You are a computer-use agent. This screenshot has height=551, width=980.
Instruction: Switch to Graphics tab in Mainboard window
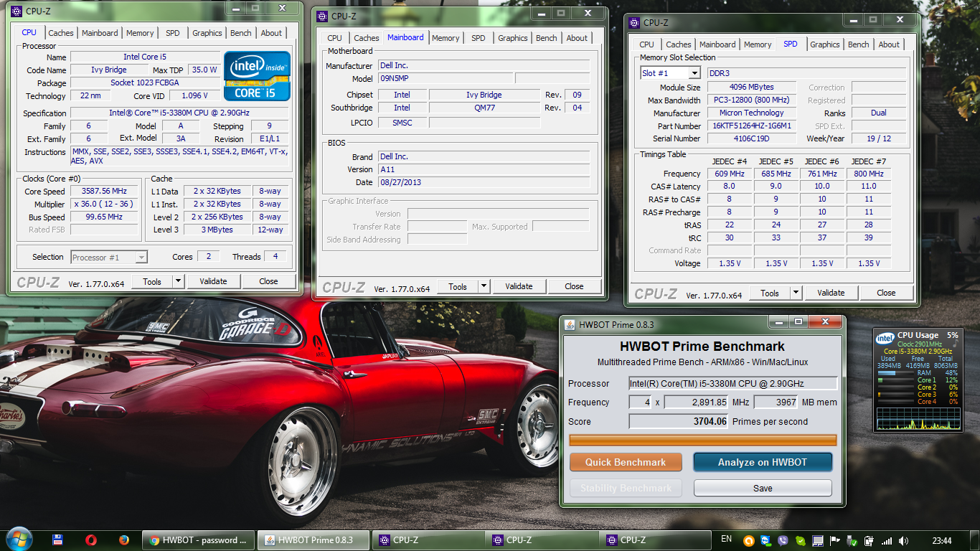(x=513, y=38)
